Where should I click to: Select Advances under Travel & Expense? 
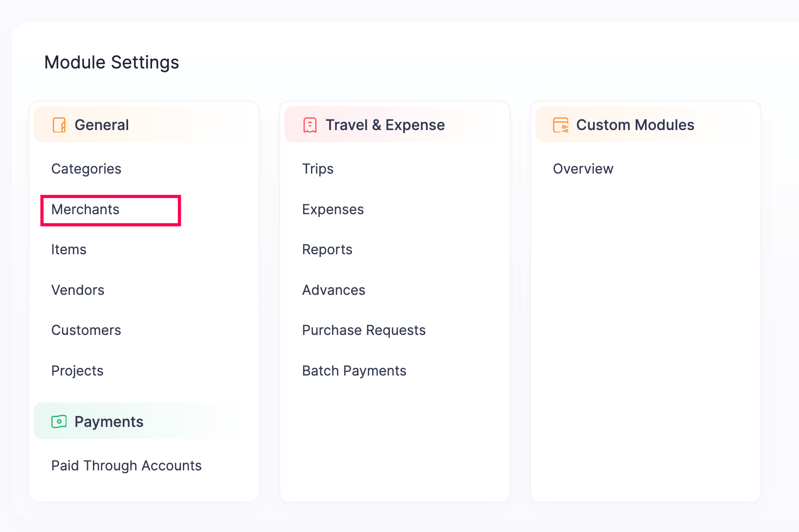pyautogui.click(x=333, y=290)
